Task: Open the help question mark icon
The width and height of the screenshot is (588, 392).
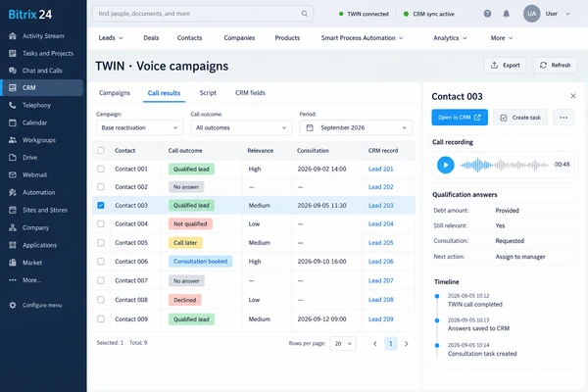Action: pyautogui.click(x=487, y=14)
